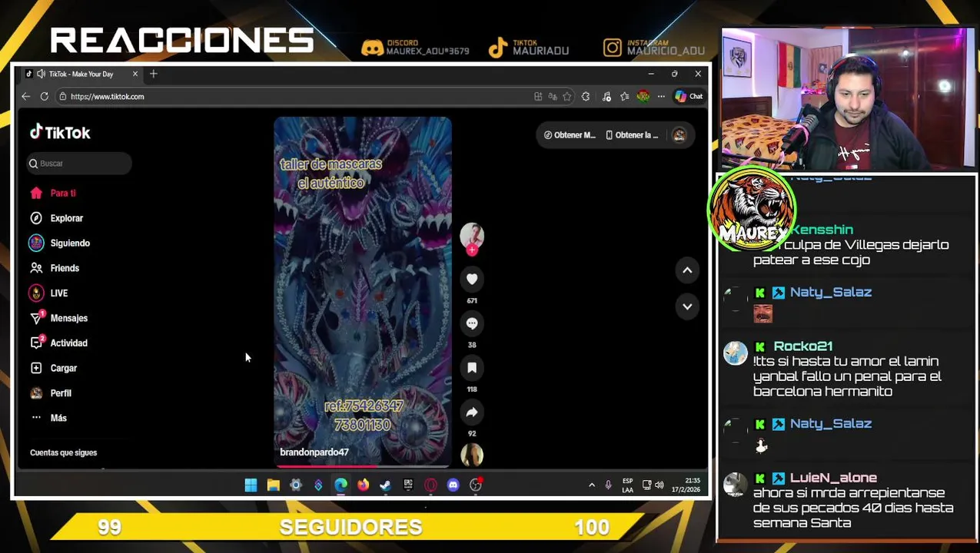Open Epic Games launcher on taskbar
The height and width of the screenshot is (553, 980).
point(408,485)
